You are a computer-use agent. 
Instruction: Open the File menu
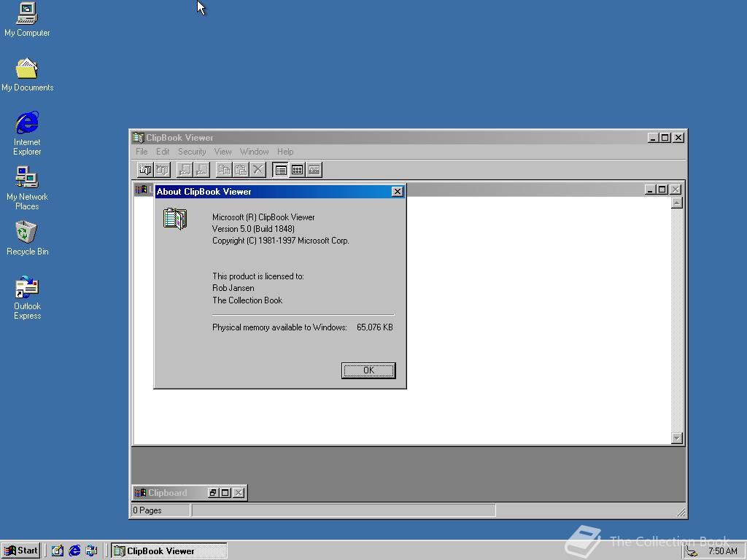(x=142, y=152)
